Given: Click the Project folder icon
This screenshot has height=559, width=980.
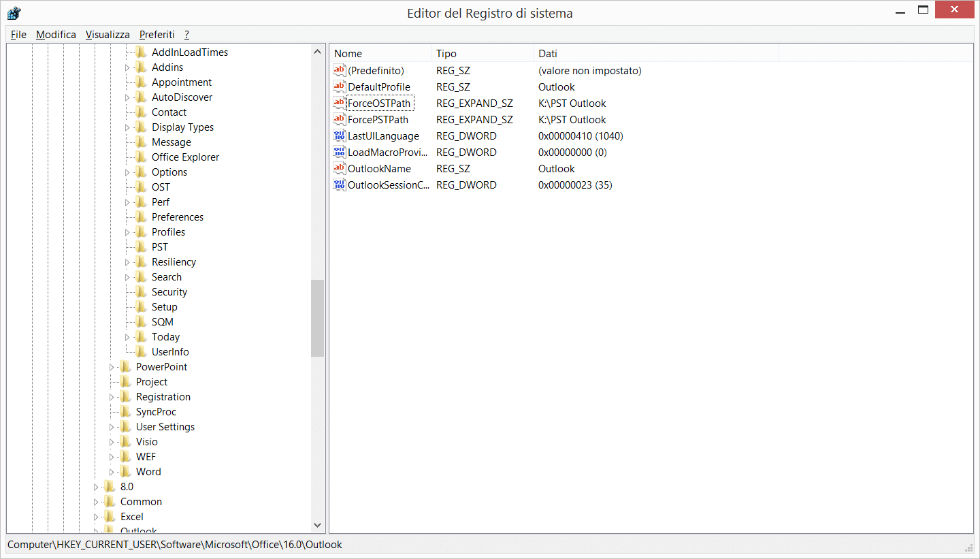Looking at the screenshot, I should (x=125, y=382).
